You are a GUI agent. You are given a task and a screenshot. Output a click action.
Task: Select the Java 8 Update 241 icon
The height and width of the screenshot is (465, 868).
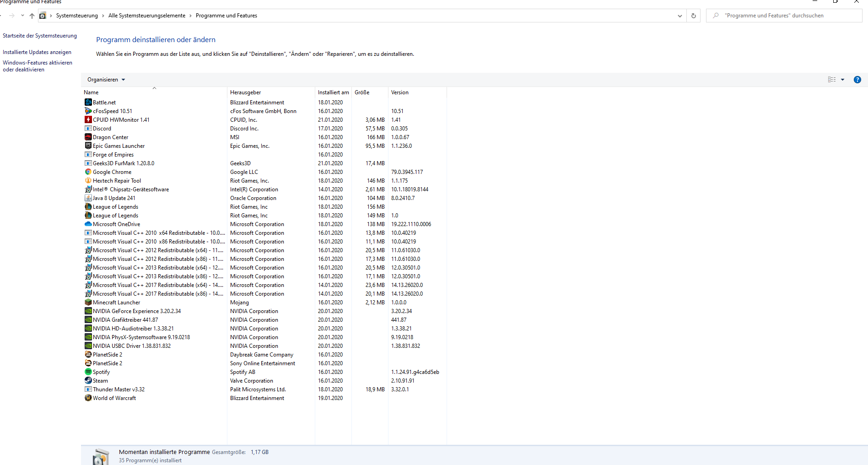coord(88,198)
